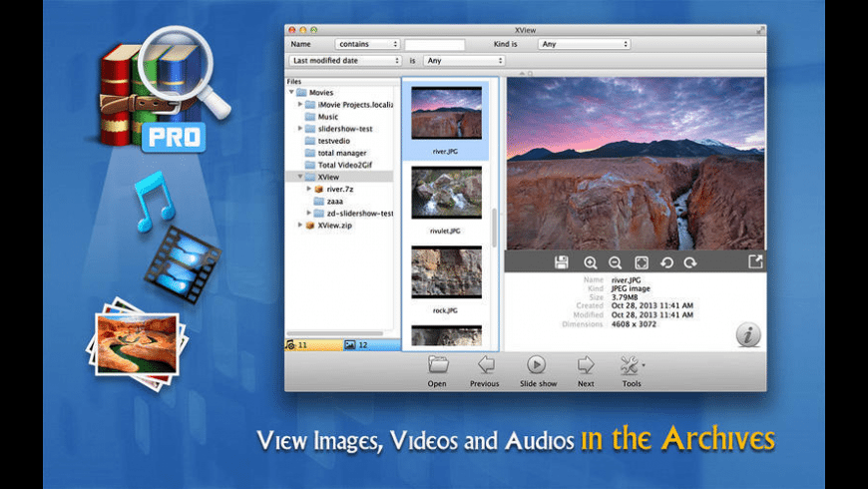Save the image with the floppy disk icon
This screenshot has height=489, width=868.
pos(562,262)
